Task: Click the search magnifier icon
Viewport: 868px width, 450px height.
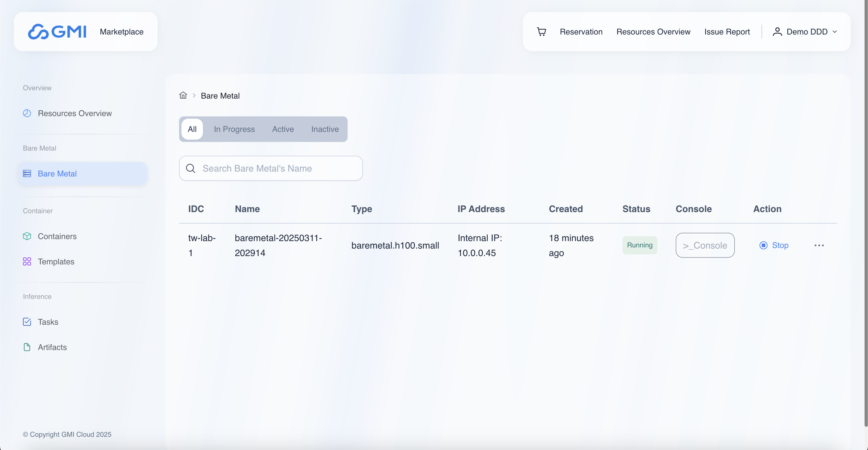Action: 191,168
